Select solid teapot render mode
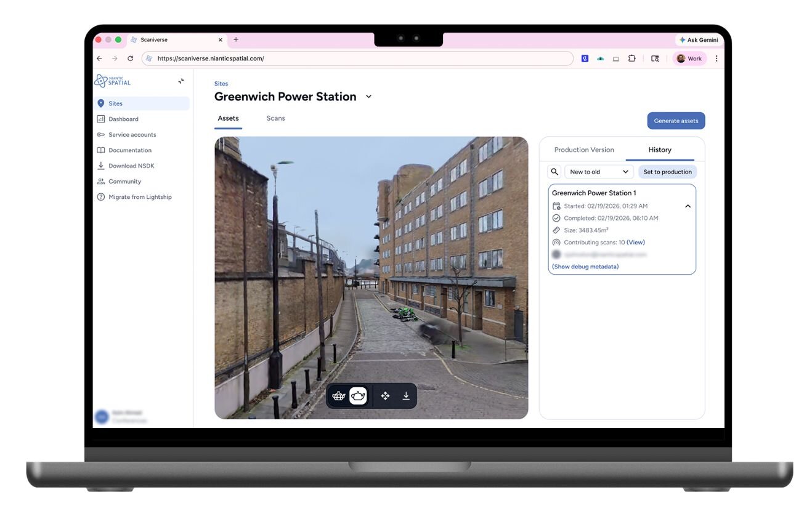 click(359, 396)
